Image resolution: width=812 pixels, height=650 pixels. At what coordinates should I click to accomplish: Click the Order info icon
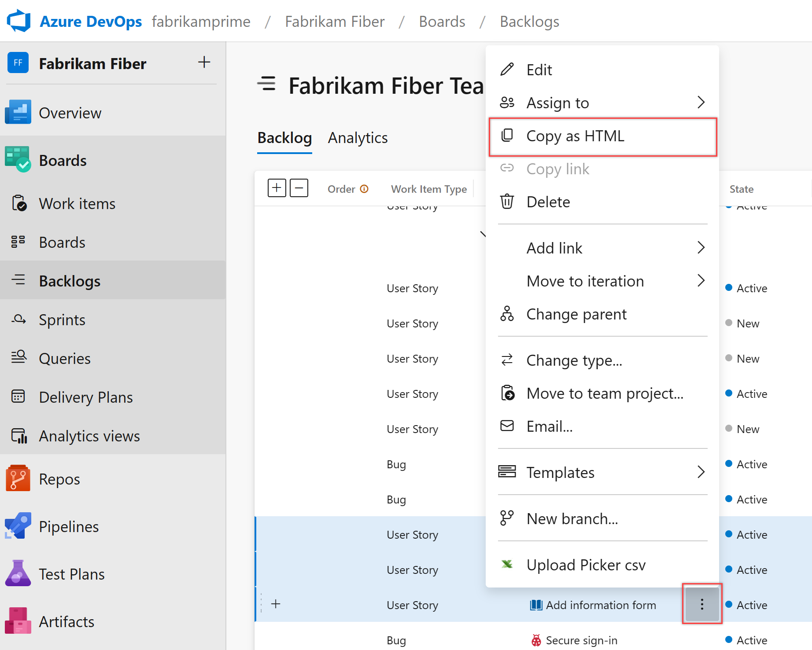coord(364,189)
